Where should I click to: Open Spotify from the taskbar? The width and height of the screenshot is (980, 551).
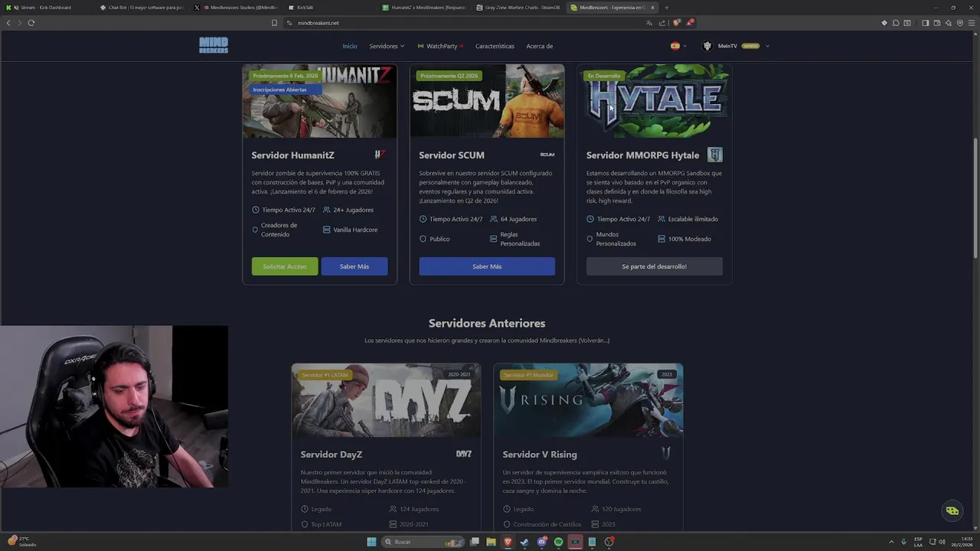point(558,542)
